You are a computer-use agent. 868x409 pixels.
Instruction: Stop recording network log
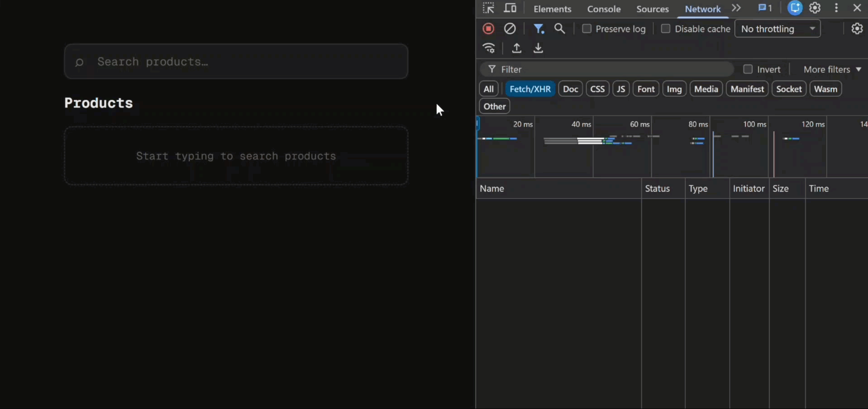(488, 29)
